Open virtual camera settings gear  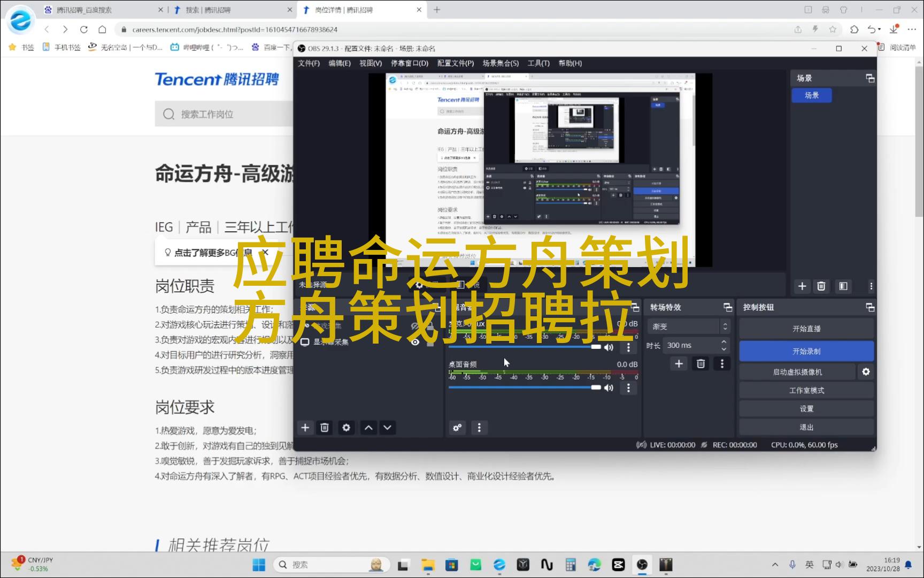coord(866,371)
